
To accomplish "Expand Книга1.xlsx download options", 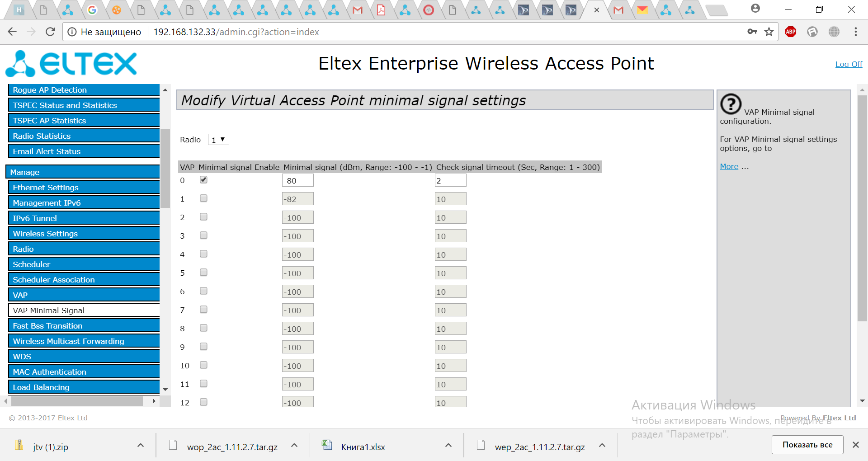I will point(448,446).
